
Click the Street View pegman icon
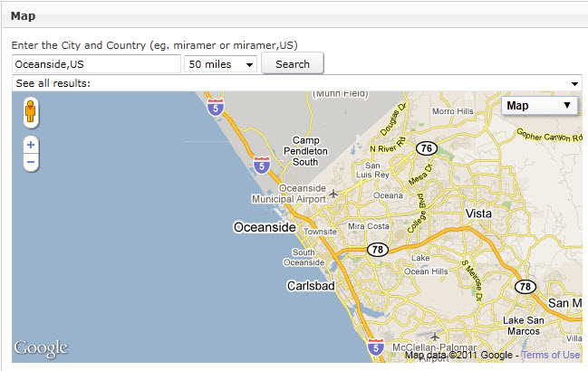click(31, 112)
